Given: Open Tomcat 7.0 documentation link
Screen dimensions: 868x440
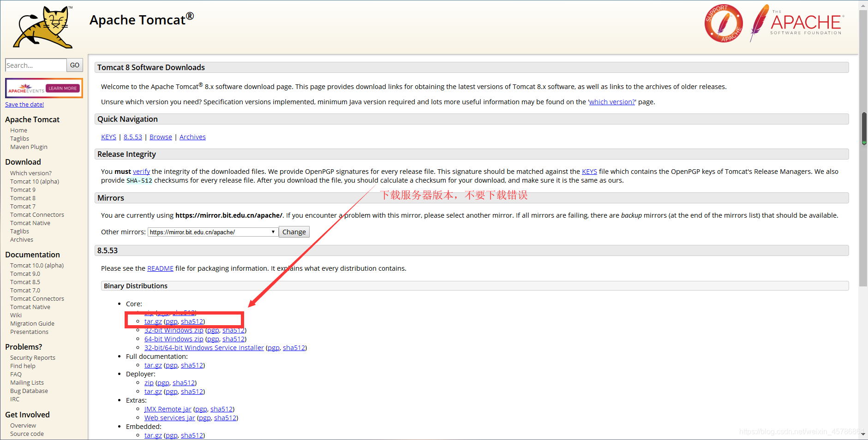Looking at the screenshot, I should coord(25,291).
